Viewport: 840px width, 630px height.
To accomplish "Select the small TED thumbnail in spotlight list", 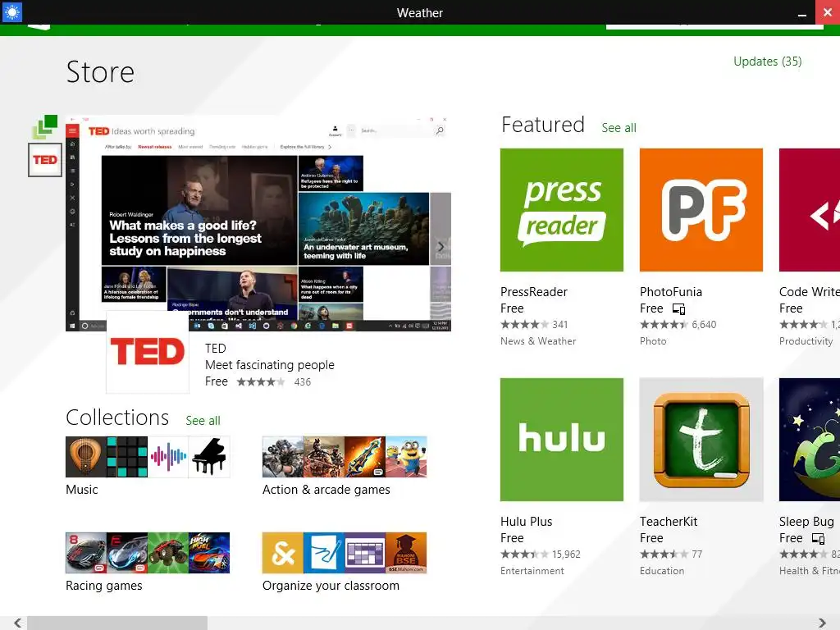I will (45, 160).
